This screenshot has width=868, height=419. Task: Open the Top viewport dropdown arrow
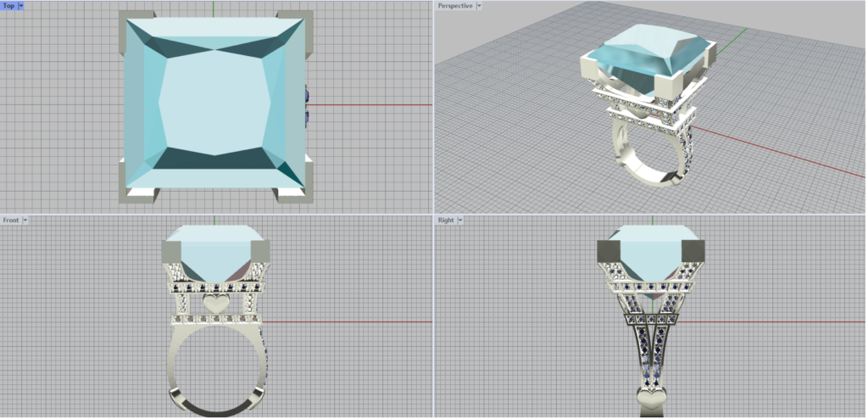coord(20,6)
